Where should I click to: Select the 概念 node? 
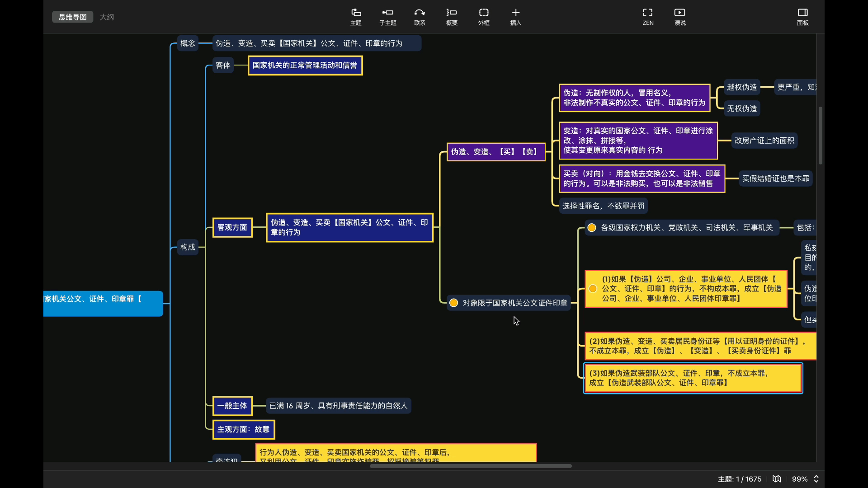pyautogui.click(x=188, y=43)
